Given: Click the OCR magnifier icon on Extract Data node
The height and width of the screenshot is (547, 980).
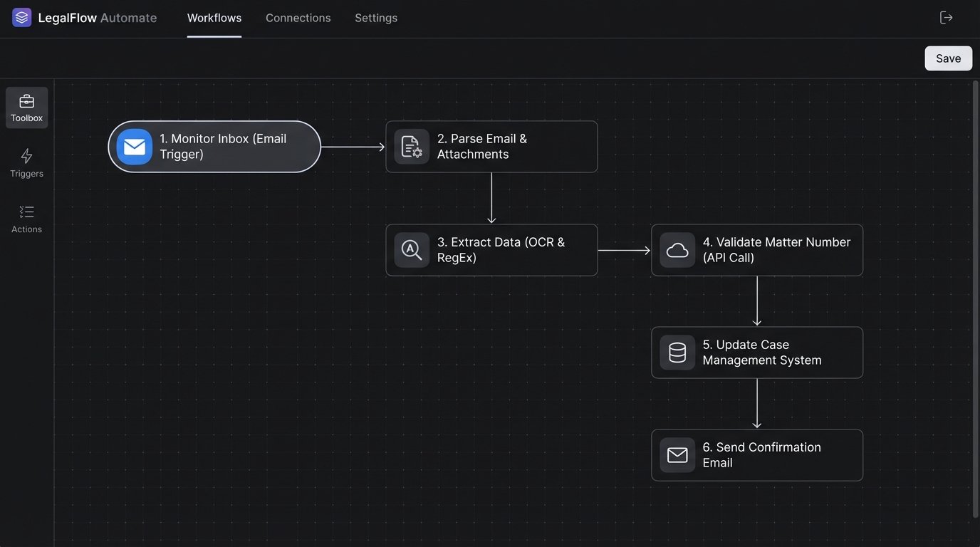Looking at the screenshot, I should (411, 249).
